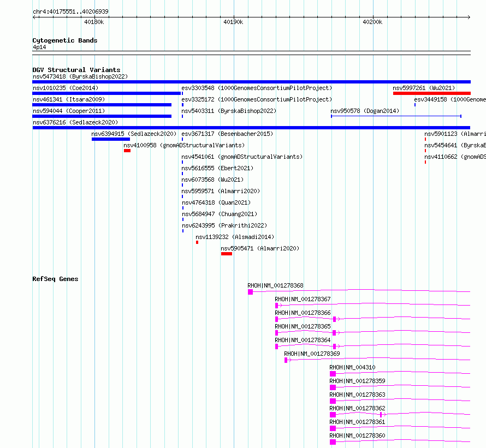The height and width of the screenshot is (448, 486).
Task: Click the blue bar under nsv6376216
Action: click(251, 128)
